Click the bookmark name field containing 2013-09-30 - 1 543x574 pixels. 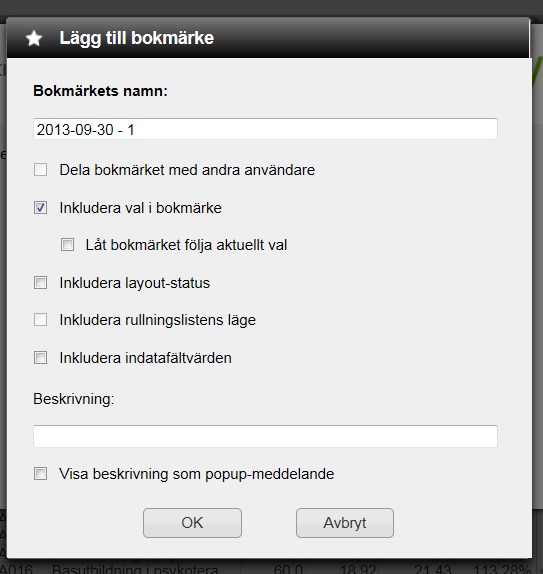(x=265, y=129)
